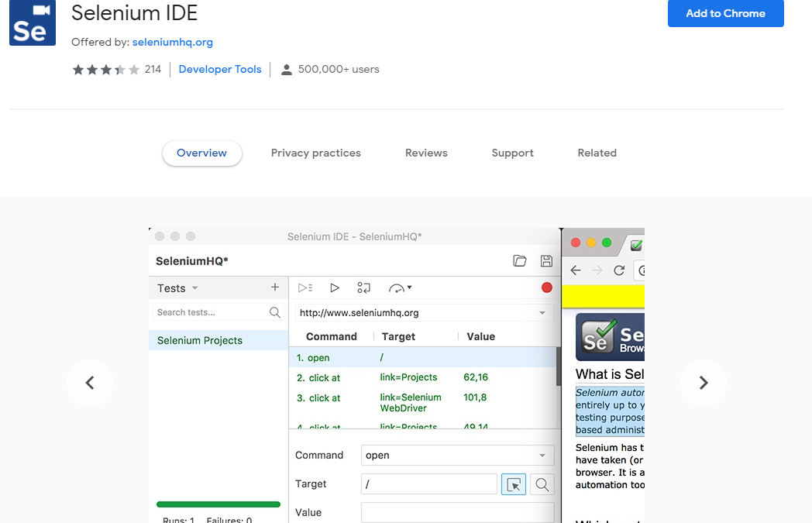812x523 pixels.
Task: Click the find target magnifier icon
Action: pyautogui.click(x=542, y=484)
